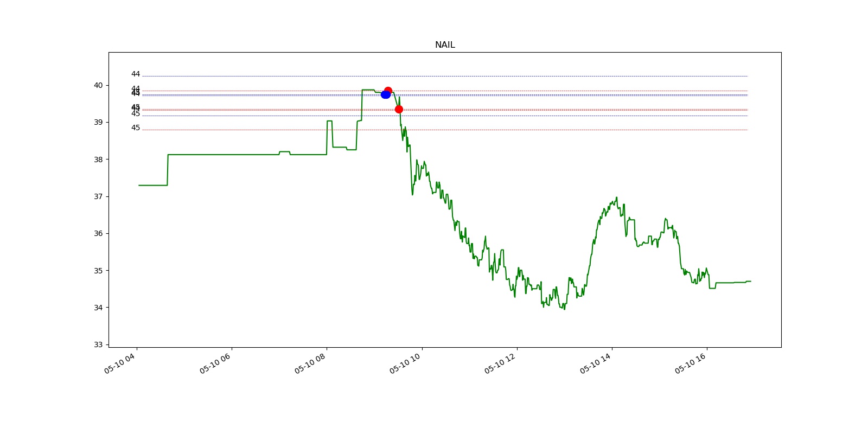Click x-axis label 05-10 08
Image resolution: width=868 pixels, height=434 pixels.
coord(310,363)
